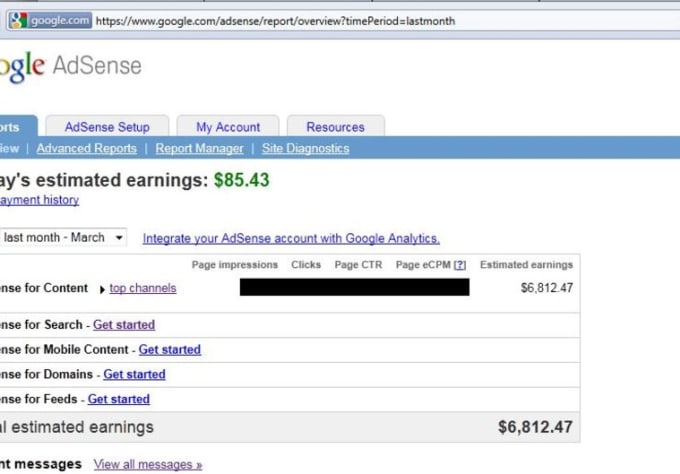The image size is (680, 474).
Task: Click total estimated earnings $6,812.47 value
Action: [535, 427]
